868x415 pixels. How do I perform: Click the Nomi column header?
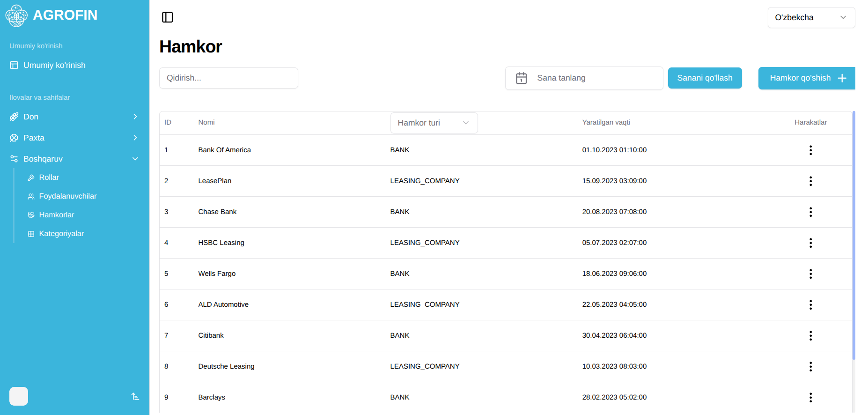(206, 122)
